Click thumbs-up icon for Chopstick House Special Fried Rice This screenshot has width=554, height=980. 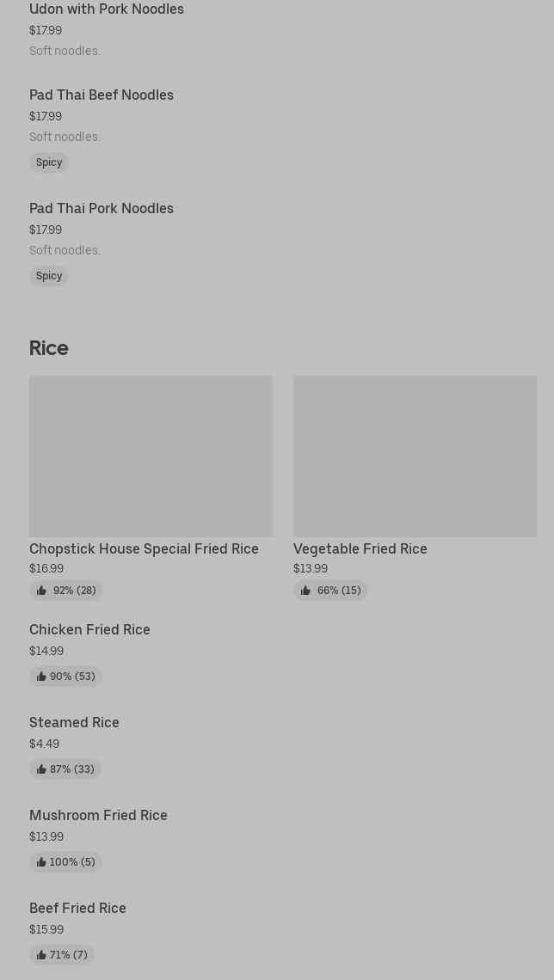pyautogui.click(x=41, y=591)
